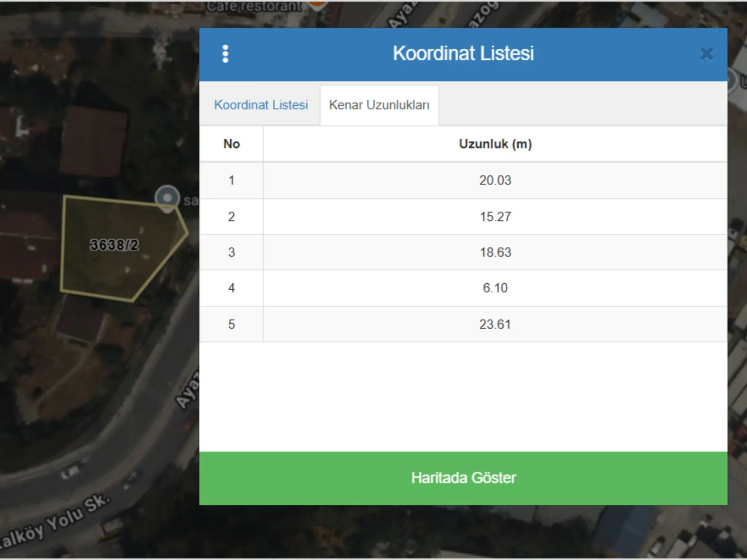Image resolution: width=747 pixels, height=560 pixels.
Task: Select parcel label 3638/2 on the map
Action: pyautogui.click(x=114, y=245)
